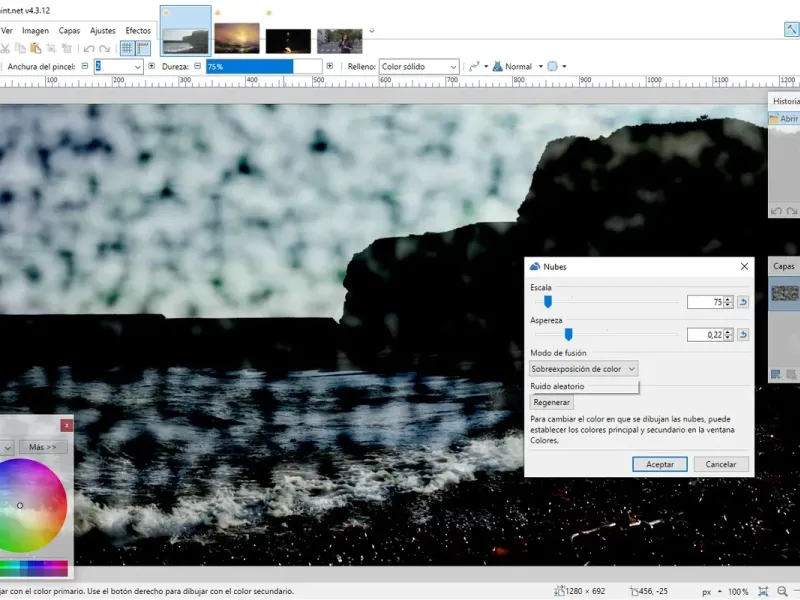Expand the selection clipping mode arrow
Image resolution: width=800 pixels, height=600 pixels.
coord(564,67)
